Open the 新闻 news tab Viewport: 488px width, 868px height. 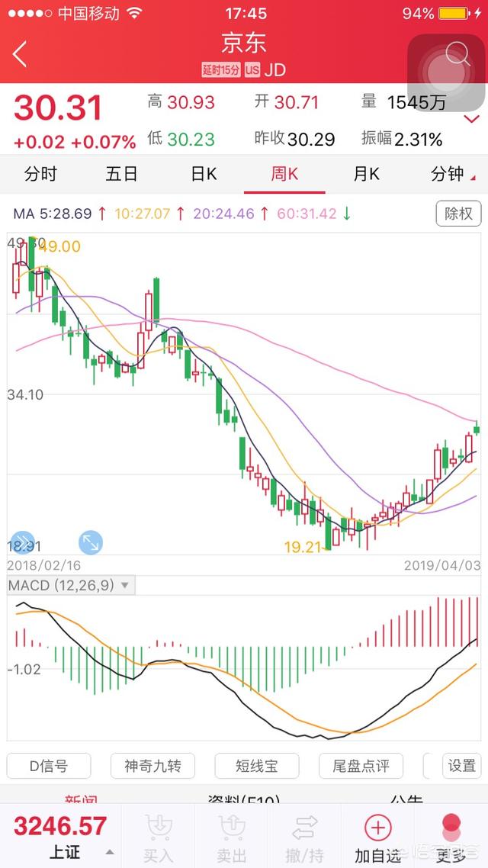(x=82, y=799)
